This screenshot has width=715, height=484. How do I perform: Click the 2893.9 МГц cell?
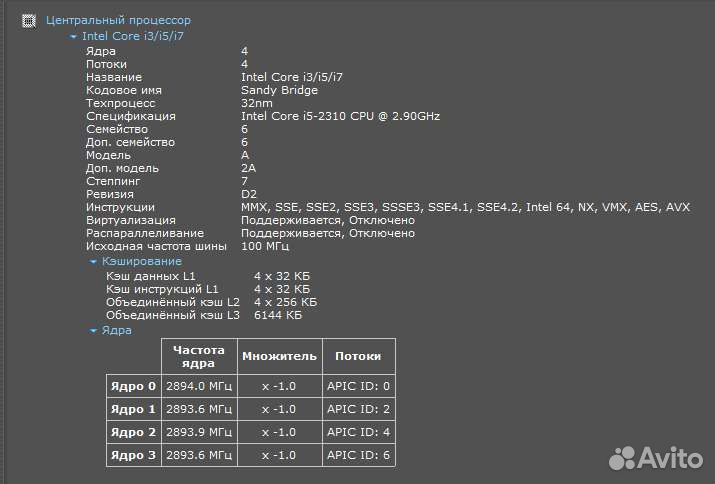point(199,432)
